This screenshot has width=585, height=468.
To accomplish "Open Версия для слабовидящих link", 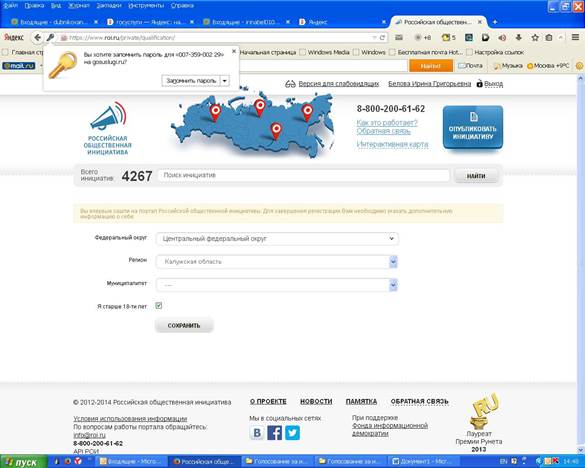I will click(339, 84).
